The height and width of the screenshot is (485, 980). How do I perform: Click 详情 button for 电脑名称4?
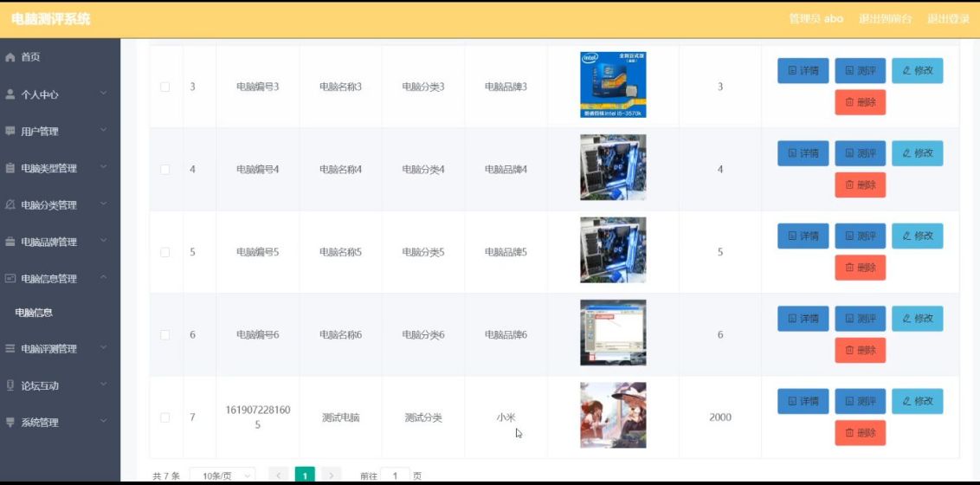(x=803, y=153)
